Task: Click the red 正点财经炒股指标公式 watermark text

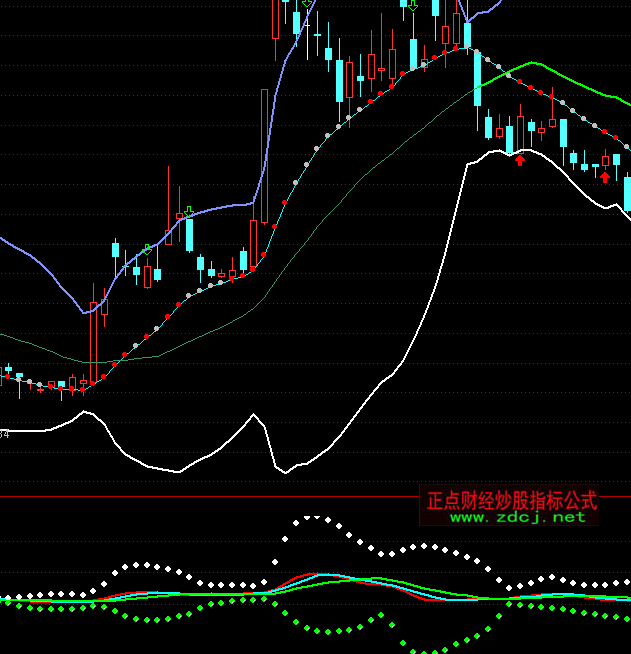Action: pyautogui.click(x=511, y=499)
